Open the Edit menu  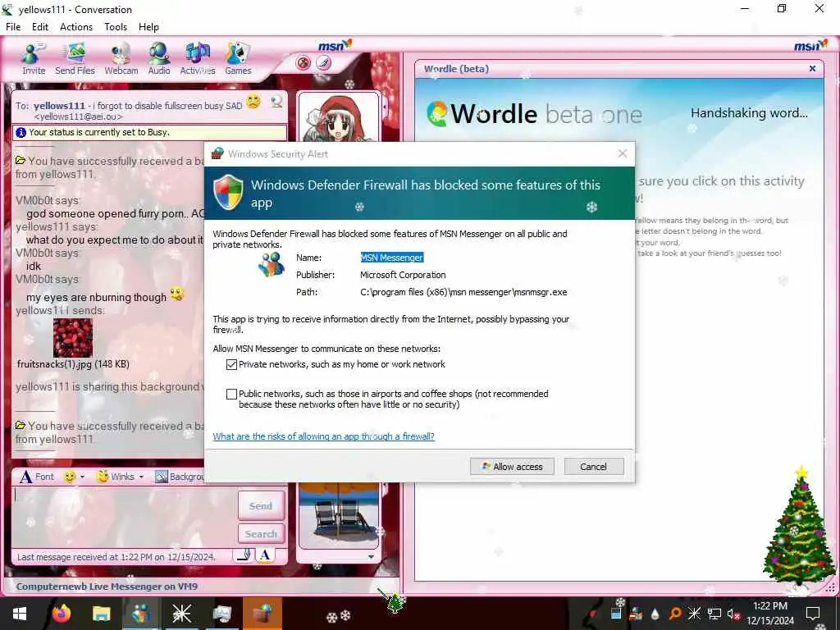pos(40,27)
